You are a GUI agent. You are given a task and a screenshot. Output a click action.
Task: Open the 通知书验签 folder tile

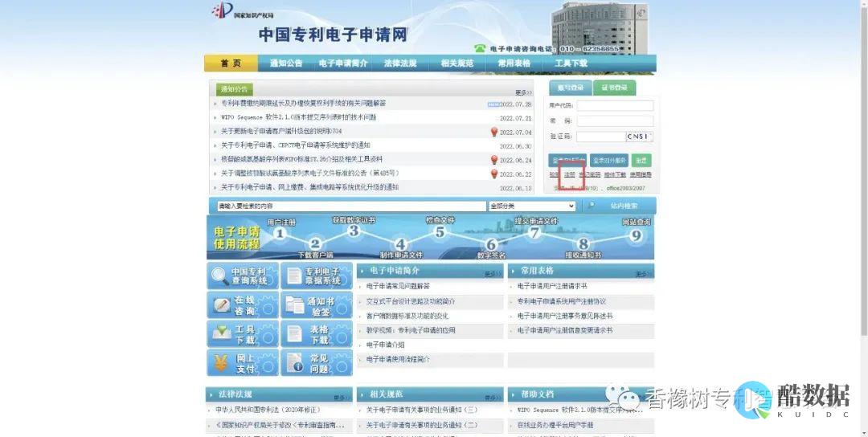[x=317, y=304]
